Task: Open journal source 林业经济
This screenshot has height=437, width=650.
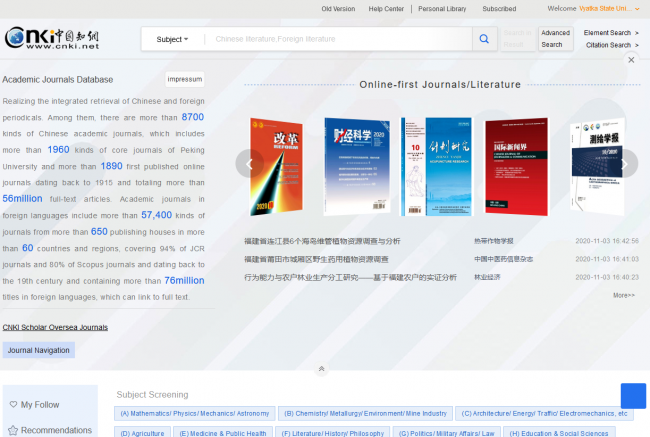Action: (487, 277)
